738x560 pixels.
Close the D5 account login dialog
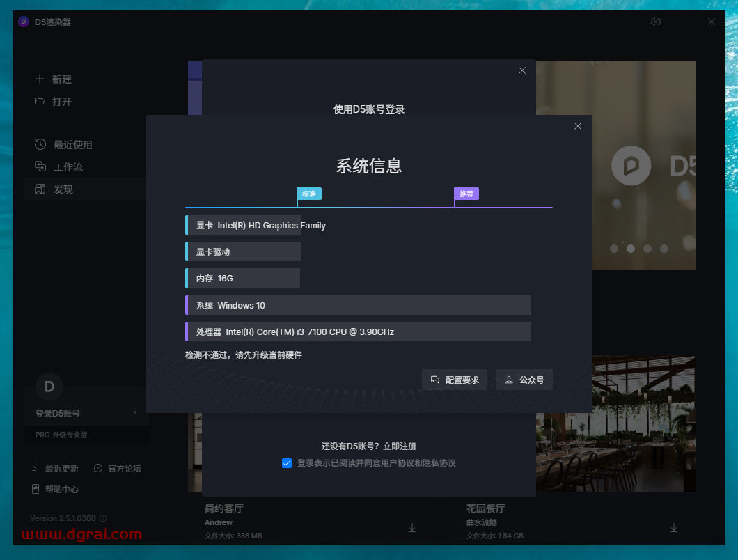[522, 70]
